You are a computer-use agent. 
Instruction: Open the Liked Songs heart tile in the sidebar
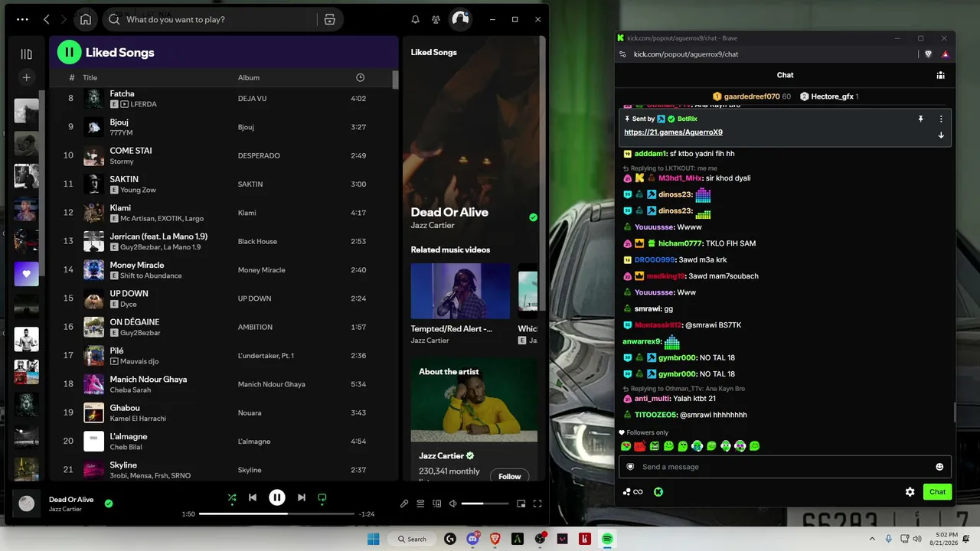click(x=26, y=274)
